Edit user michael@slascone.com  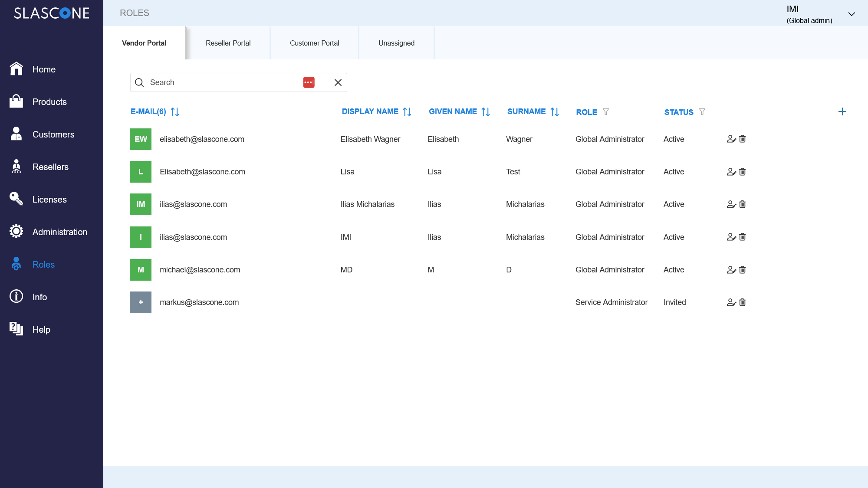731,270
